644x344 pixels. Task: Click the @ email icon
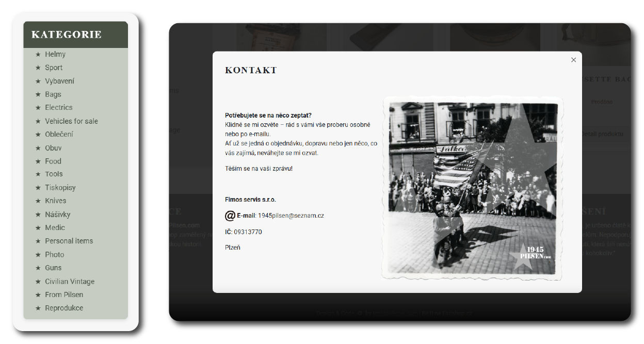click(230, 216)
